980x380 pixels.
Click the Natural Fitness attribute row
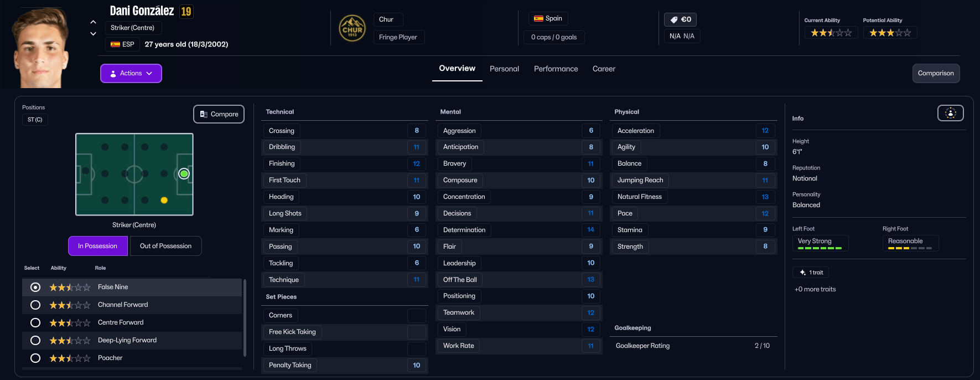click(x=693, y=197)
